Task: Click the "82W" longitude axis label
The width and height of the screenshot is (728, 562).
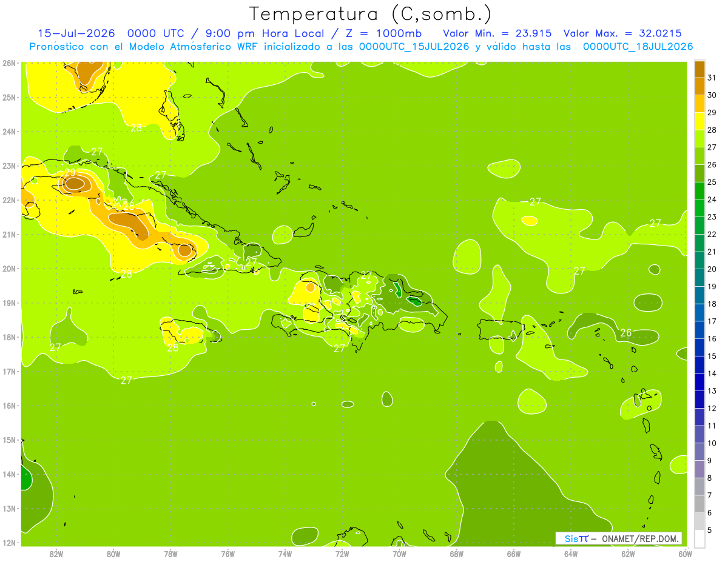Action: (x=56, y=554)
